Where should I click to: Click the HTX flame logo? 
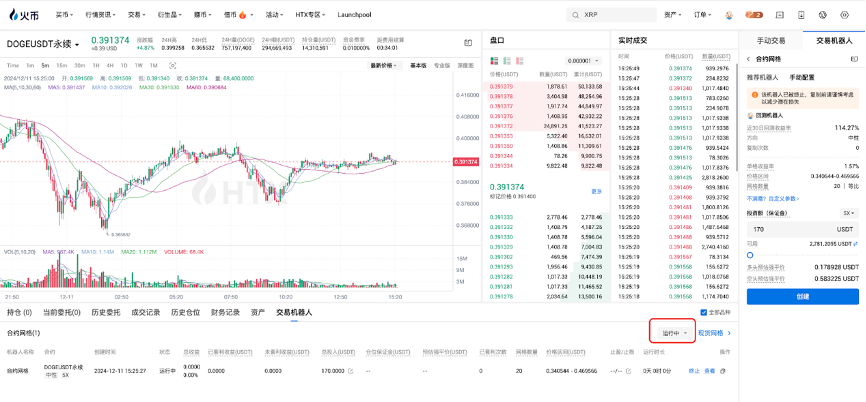(x=23, y=15)
